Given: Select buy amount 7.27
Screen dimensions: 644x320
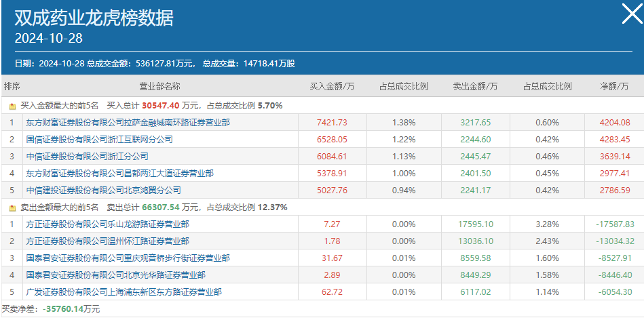Looking at the screenshot, I should [x=332, y=224].
